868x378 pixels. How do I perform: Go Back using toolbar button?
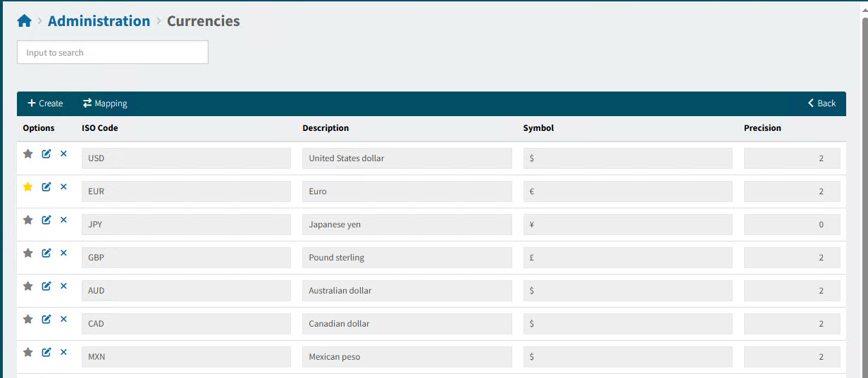tap(821, 103)
